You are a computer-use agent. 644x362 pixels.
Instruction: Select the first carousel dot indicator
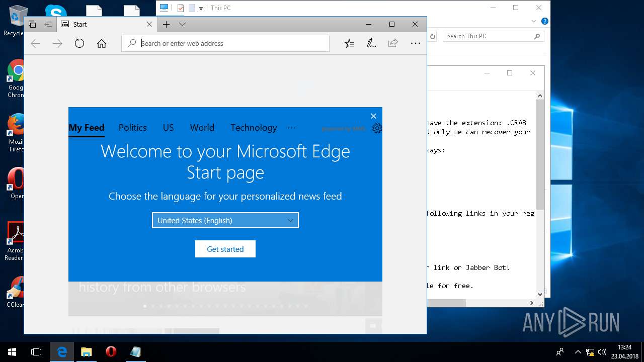coord(145,306)
